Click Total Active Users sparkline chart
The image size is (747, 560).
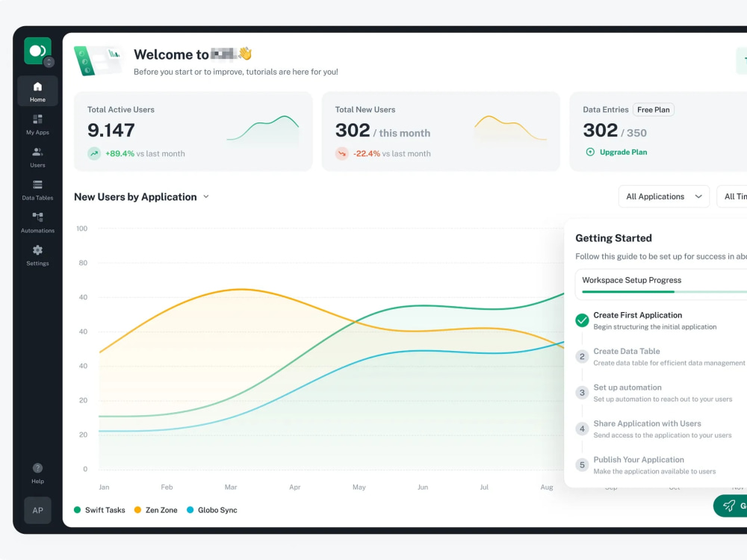coord(263,128)
